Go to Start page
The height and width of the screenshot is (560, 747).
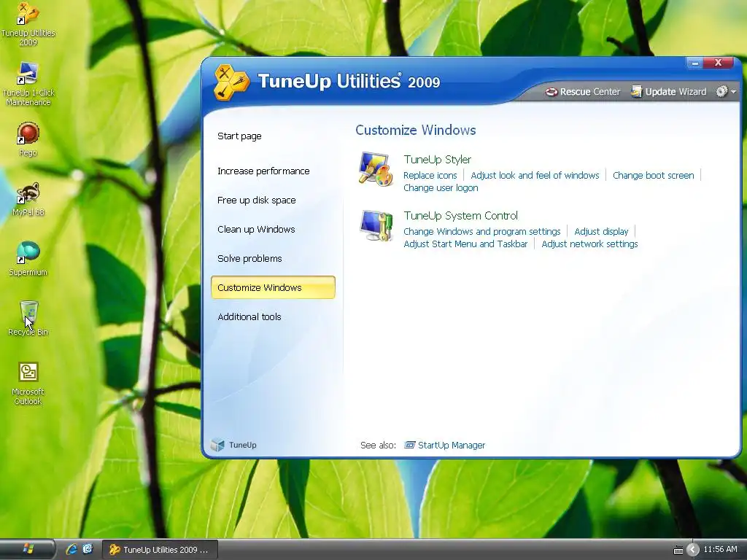click(239, 136)
